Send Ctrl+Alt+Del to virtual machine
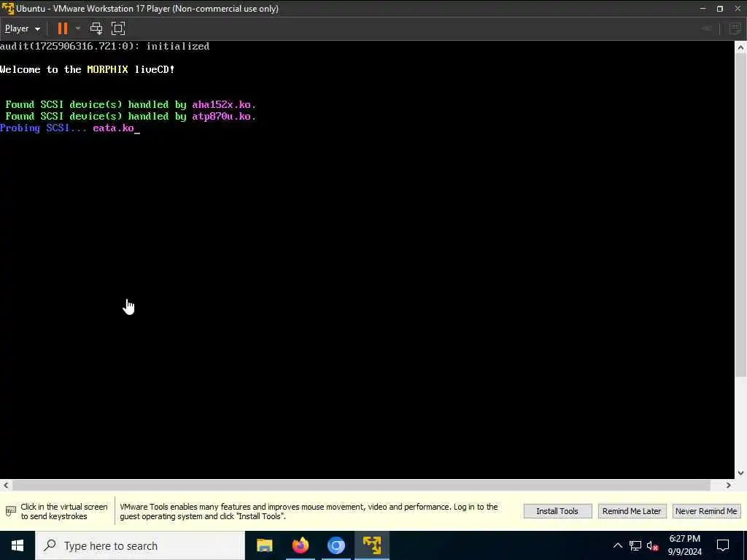Screen dimensions: 747x560 click(96, 28)
